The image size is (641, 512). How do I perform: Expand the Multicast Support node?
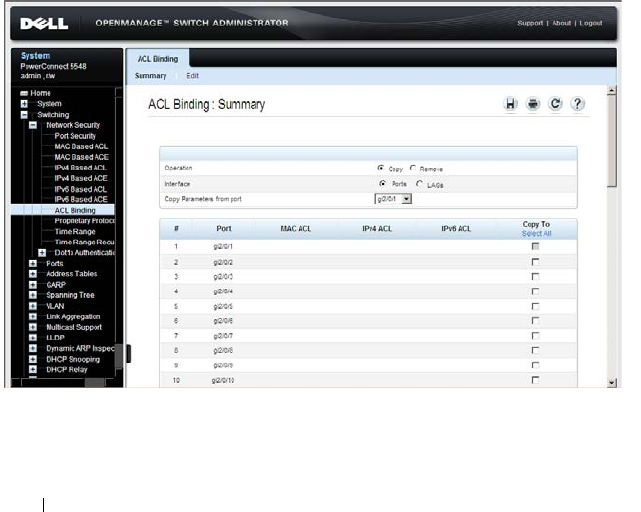coord(33,327)
